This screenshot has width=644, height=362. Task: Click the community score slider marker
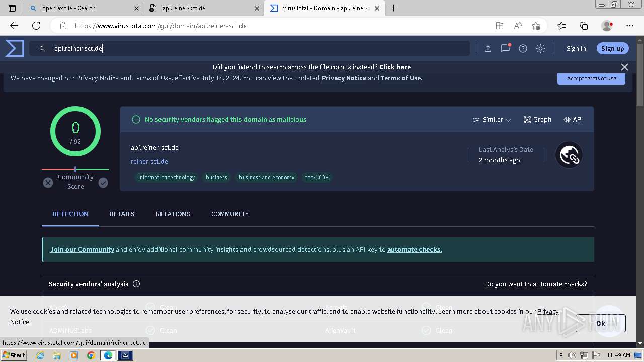pos(75,169)
